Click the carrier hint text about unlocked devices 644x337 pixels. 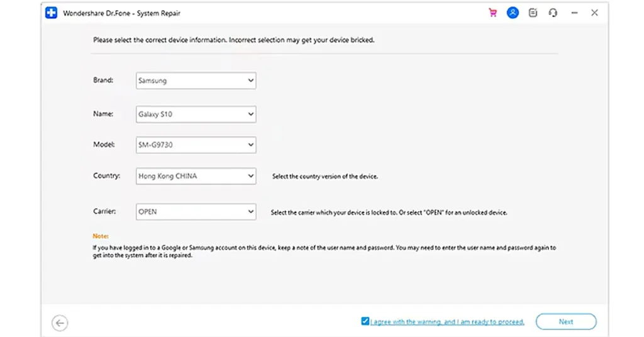point(389,213)
